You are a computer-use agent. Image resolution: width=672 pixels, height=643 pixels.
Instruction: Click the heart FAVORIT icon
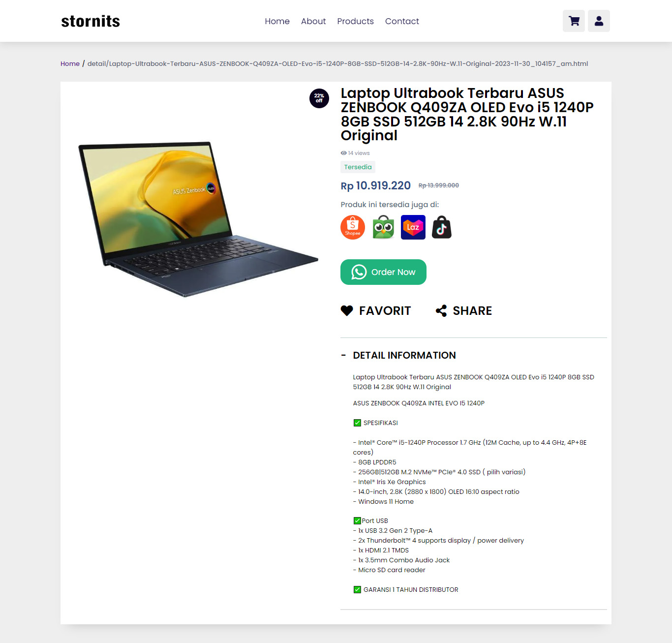[x=347, y=310]
